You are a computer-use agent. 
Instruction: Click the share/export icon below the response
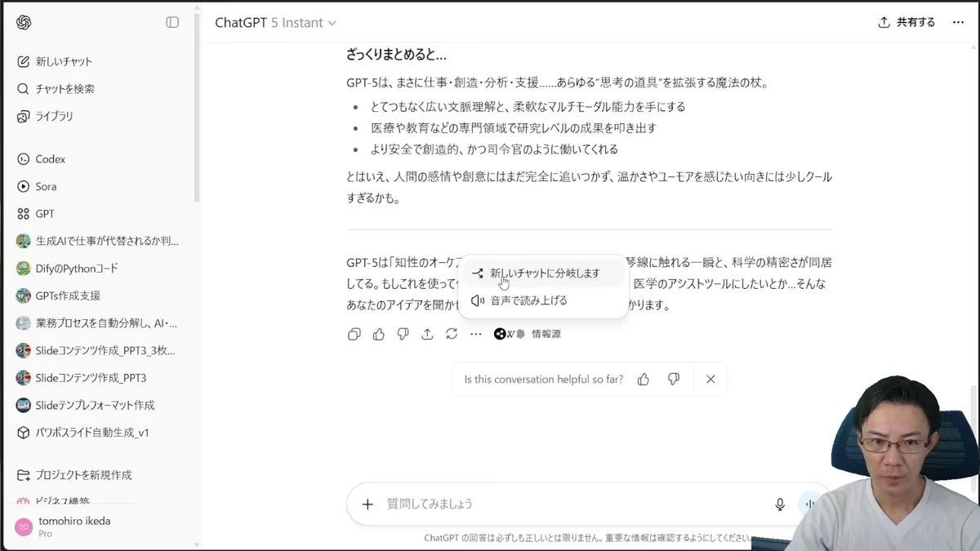pos(427,334)
